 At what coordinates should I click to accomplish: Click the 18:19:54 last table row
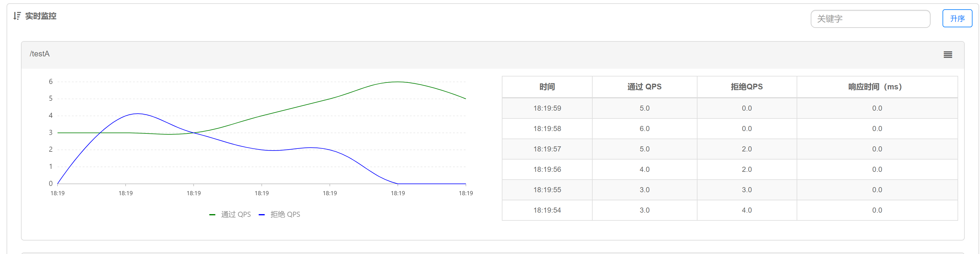coord(730,210)
